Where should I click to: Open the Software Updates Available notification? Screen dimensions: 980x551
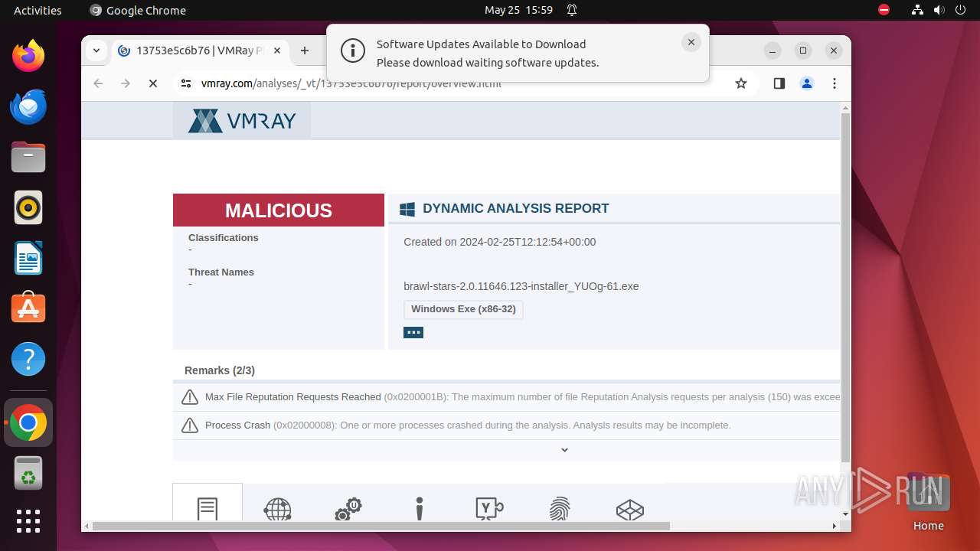pyautogui.click(x=518, y=53)
